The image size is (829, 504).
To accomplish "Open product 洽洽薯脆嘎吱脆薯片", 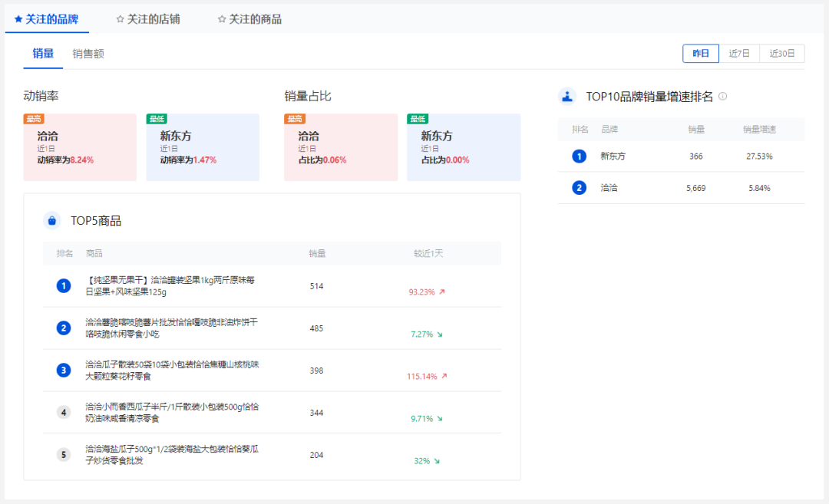I will click(172, 328).
